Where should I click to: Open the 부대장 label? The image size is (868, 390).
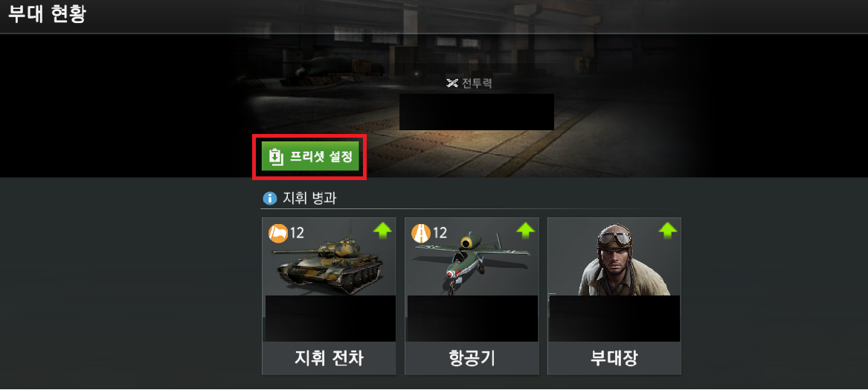pos(614,359)
